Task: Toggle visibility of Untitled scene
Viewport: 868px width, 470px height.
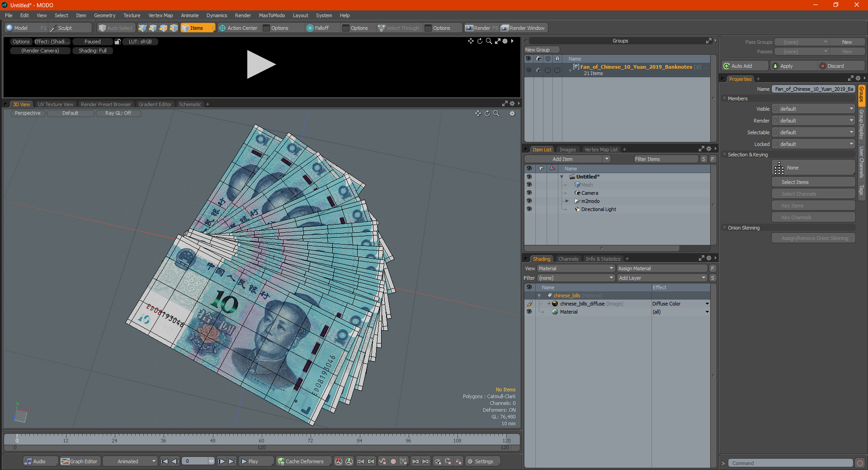Action: (x=529, y=176)
